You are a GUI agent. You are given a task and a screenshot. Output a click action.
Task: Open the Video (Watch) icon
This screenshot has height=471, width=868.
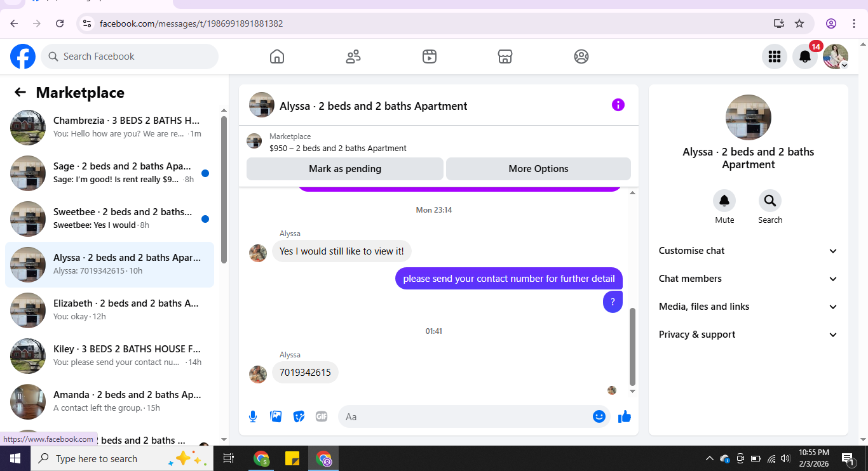click(x=430, y=56)
